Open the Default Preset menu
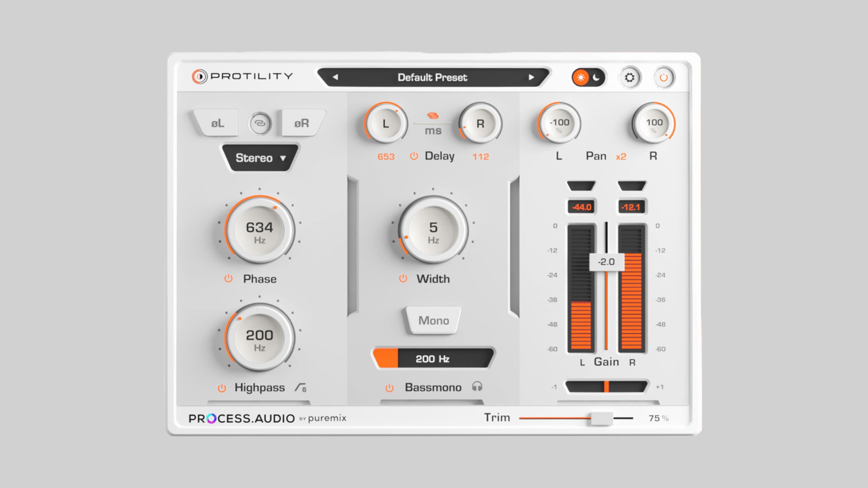The height and width of the screenshot is (488, 868). pos(433,77)
